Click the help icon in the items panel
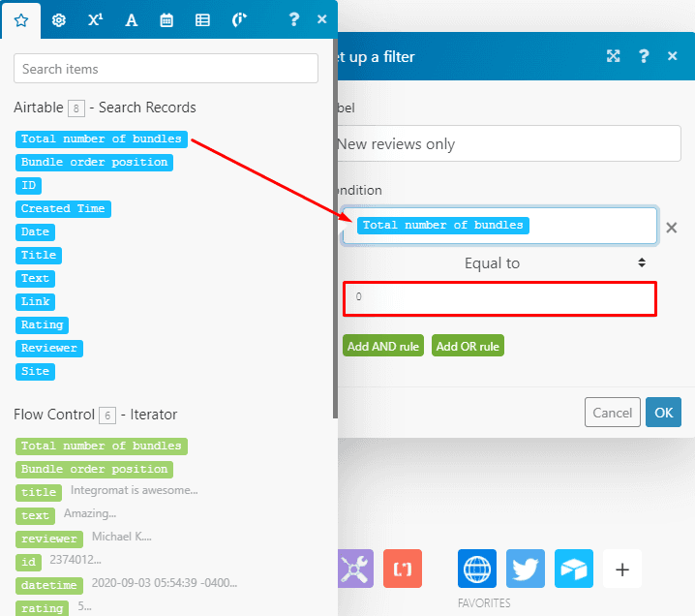 pyautogui.click(x=293, y=19)
